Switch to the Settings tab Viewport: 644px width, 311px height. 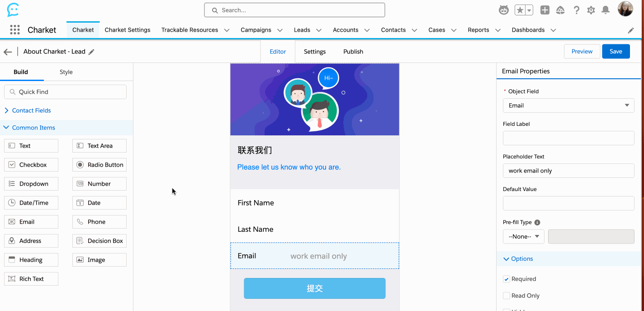tap(315, 52)
